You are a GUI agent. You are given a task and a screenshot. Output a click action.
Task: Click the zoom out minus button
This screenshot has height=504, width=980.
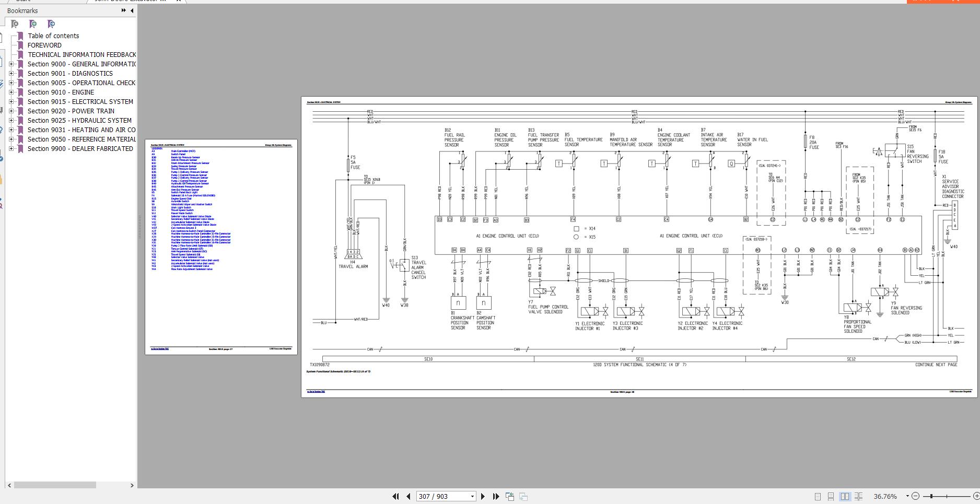click(x=915, y=496)
